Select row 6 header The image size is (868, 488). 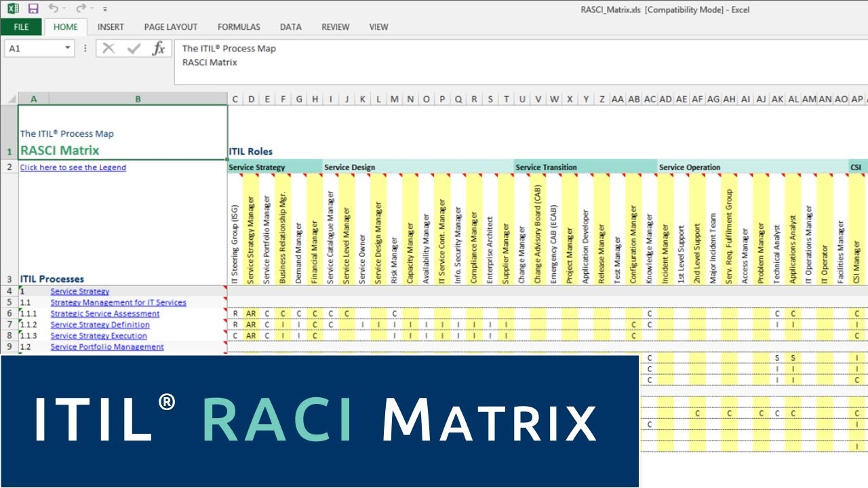point(9,314)
